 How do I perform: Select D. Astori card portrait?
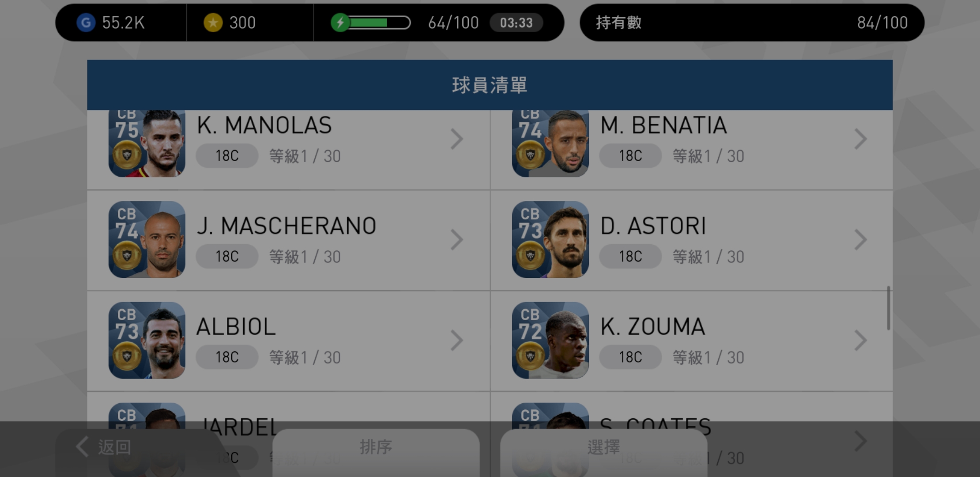550,239
